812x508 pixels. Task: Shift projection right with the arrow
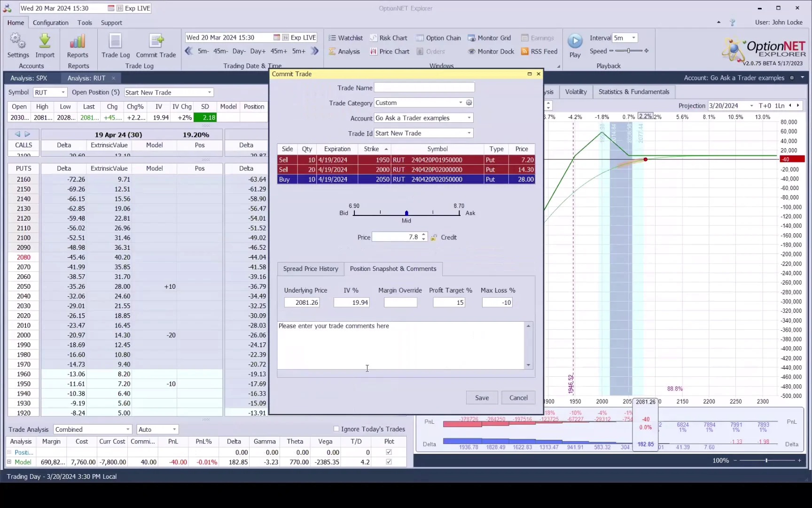798,106
